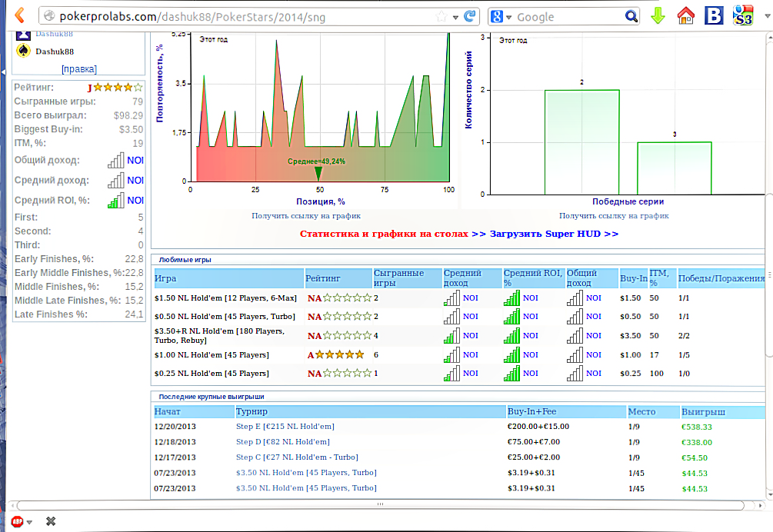The width and height of the screenshot is (773, 532).
Task: Click the S3 toolbar extension icon
Action: click(x=743, y=16)
